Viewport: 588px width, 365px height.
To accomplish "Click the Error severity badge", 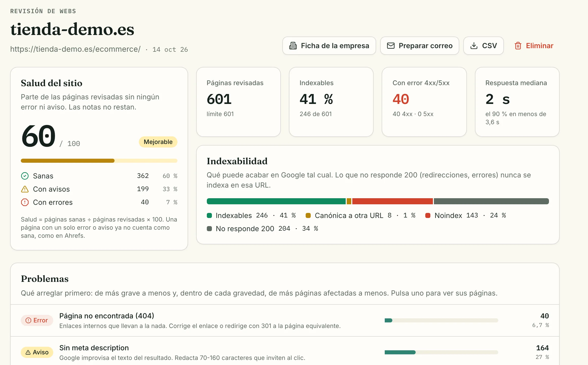I will (37, 320).
